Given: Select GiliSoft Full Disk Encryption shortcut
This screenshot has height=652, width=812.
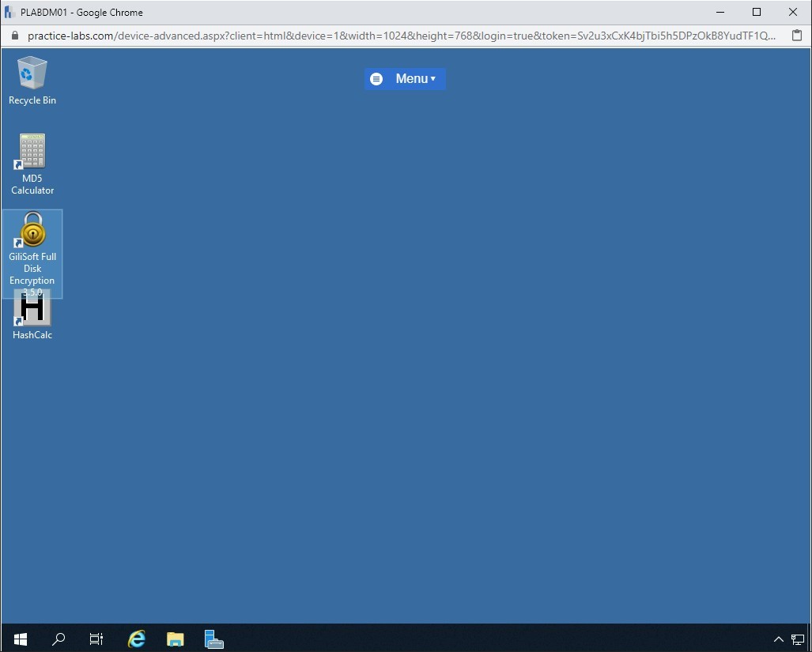Looking at the screenshot, I should click(x=32, y=231).
